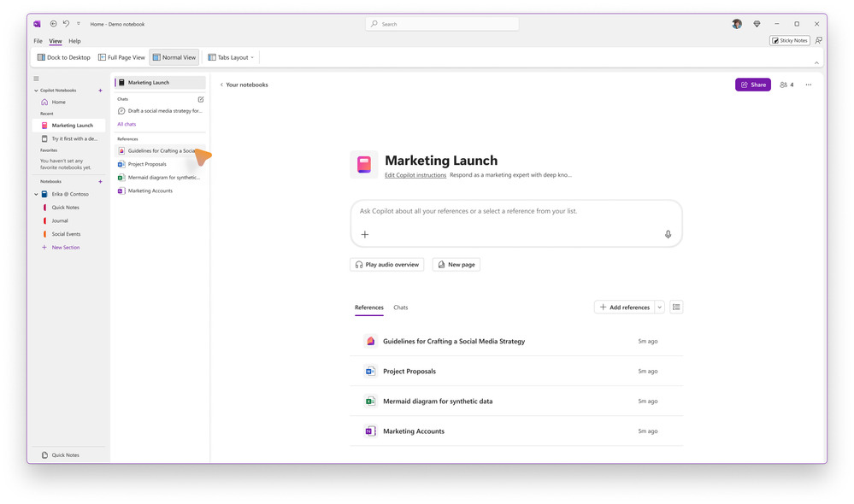Click the undo icon in title bar
The width and height of the screenshot is (854, 504).
[66, 23]
